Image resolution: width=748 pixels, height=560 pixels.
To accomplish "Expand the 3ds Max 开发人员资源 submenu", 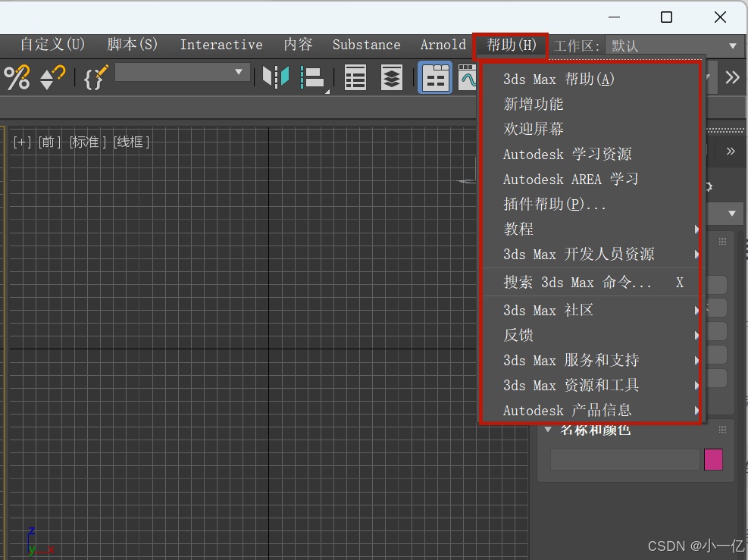I will click(x=590, y=255).
